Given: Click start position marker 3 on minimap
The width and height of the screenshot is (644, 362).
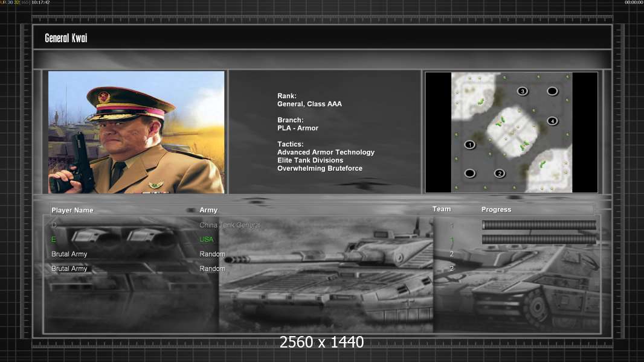Looking at the screenshot, I should coord(523,91).
